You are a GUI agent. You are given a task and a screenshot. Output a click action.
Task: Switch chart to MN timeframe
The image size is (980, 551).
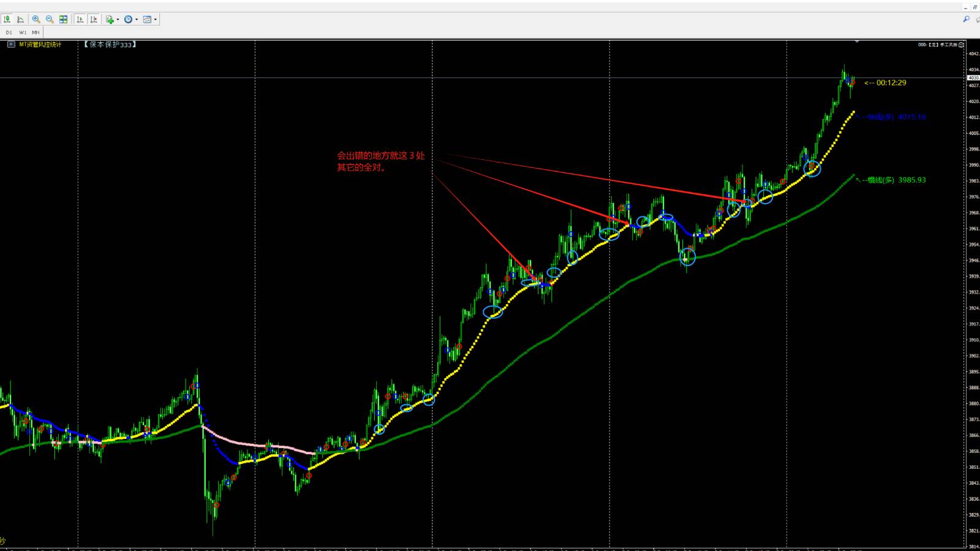pyautogui.click(x=36, y=32)
